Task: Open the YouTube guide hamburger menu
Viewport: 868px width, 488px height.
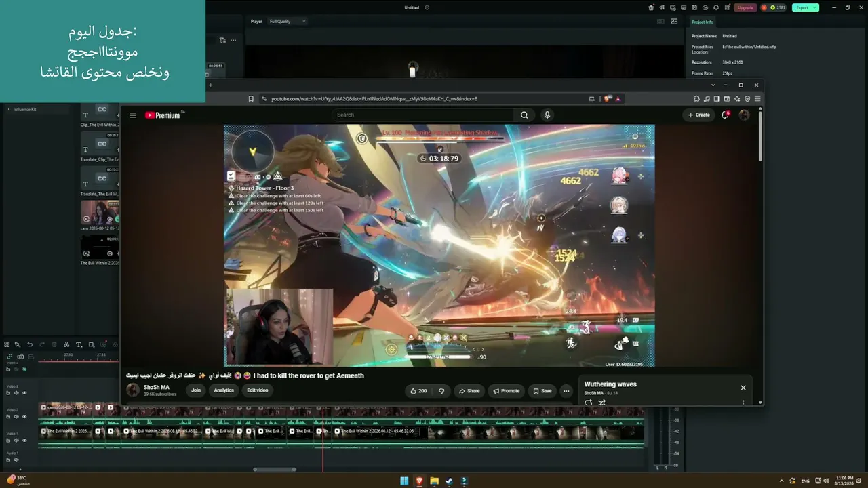Action: (133, 115)
